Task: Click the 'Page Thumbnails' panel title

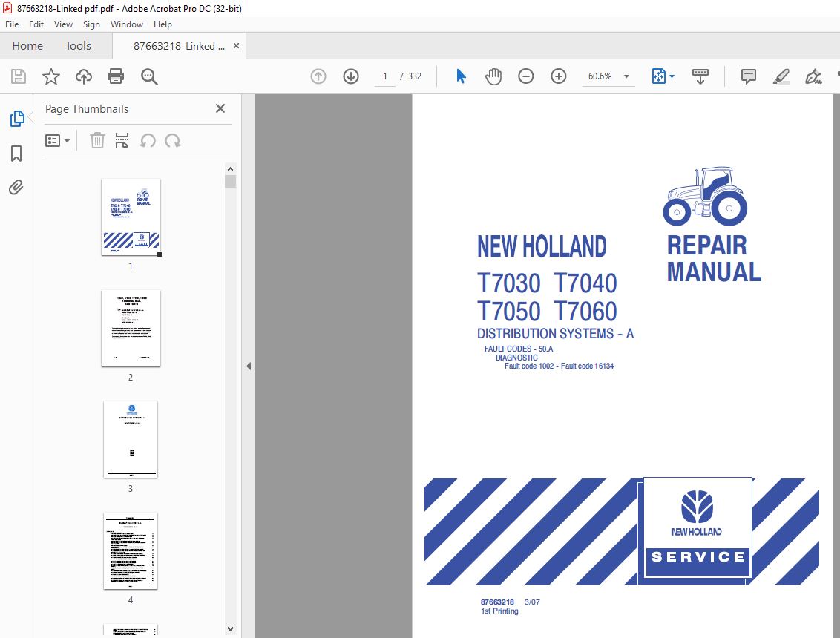Action: click(x=87, y=109)
